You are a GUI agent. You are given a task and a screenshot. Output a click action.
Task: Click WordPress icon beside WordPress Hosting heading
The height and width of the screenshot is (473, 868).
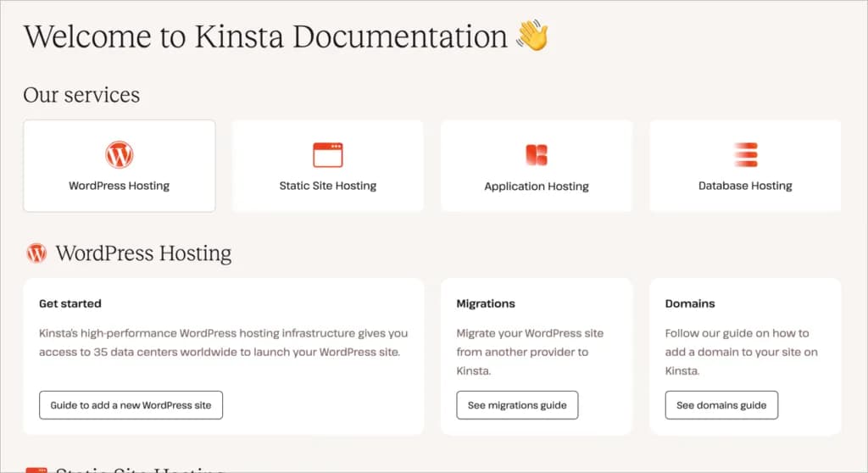(36, 253)
